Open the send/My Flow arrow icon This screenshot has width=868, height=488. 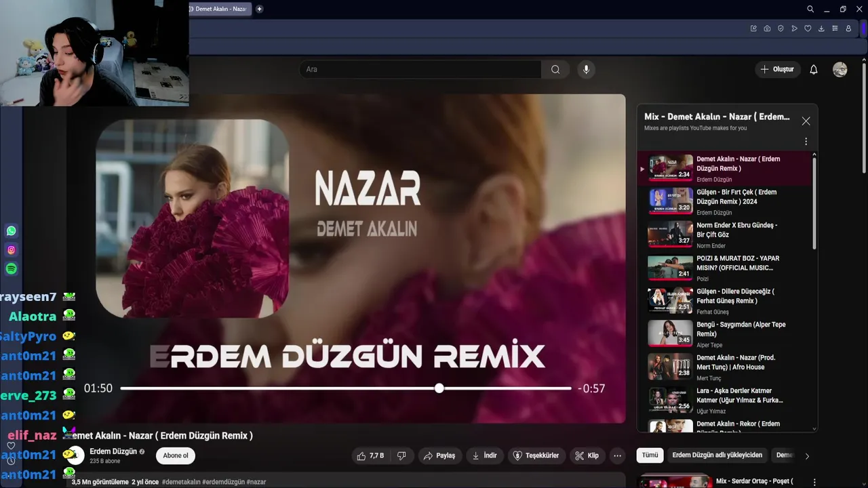(794, 28)
